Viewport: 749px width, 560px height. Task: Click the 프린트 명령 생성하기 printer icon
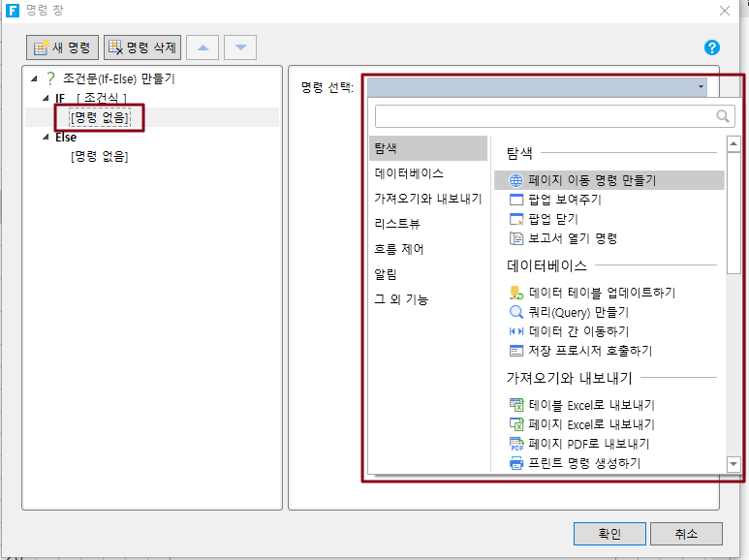516,463
